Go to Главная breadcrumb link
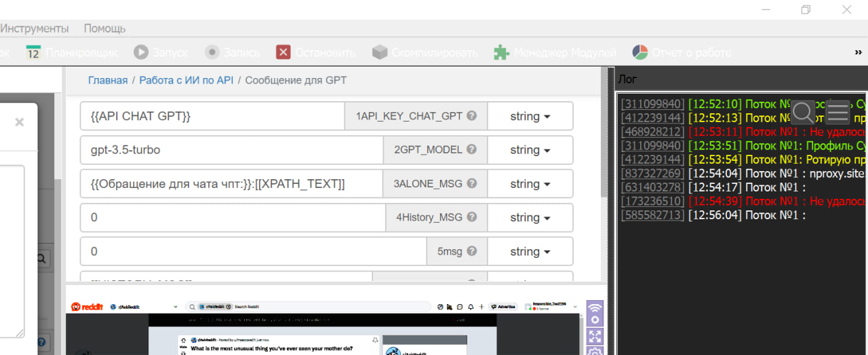Viewport: 868px width, 355px height. point(108,80)
